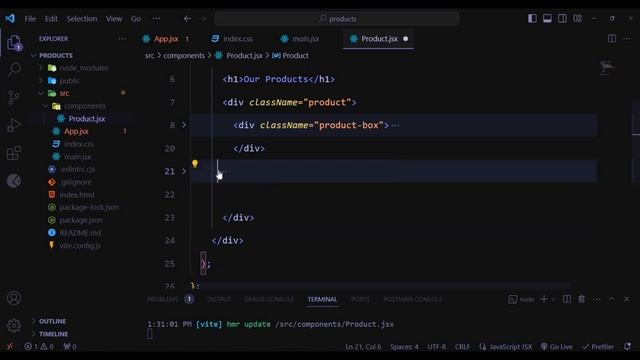Toggle the Primary Side Bar layout button
The image size is (640, 360).
(532, 18)
